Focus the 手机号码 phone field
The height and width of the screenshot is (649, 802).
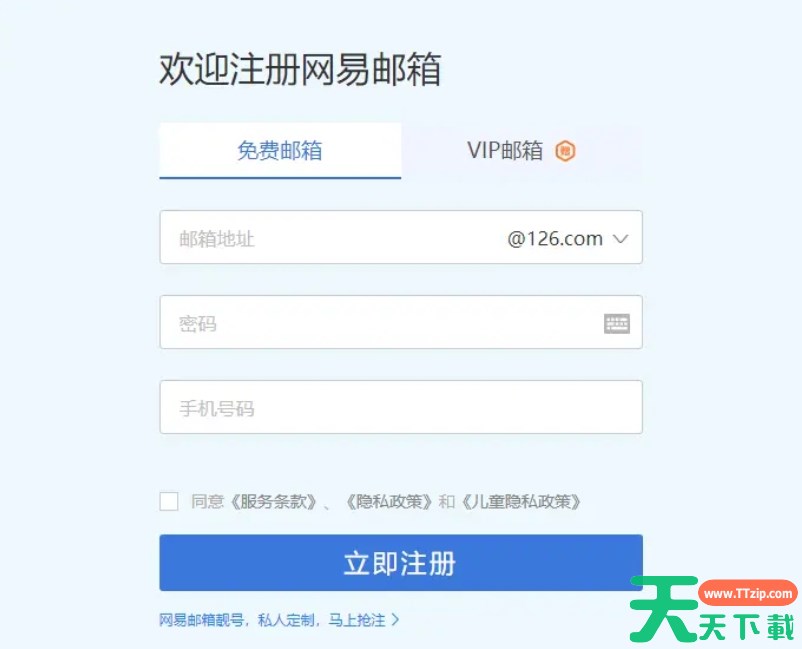(x=401, y=407)
